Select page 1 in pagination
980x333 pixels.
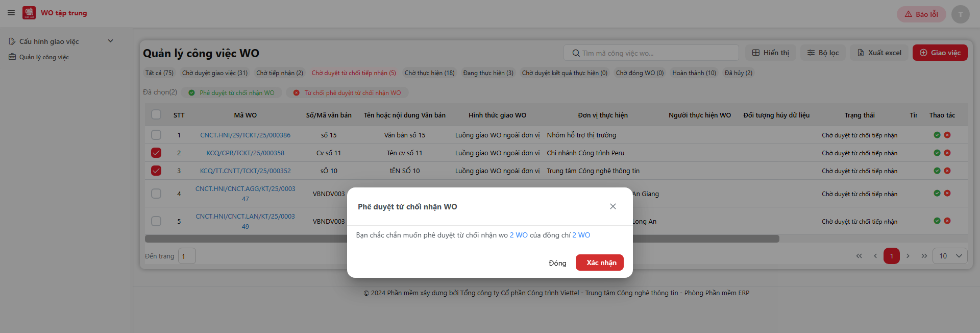coord(892,256)
